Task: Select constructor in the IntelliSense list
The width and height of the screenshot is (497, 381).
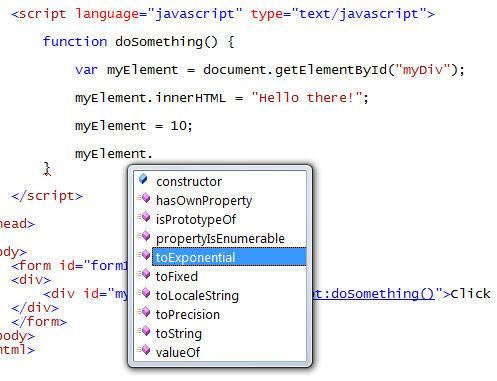Action: (189, 182)
